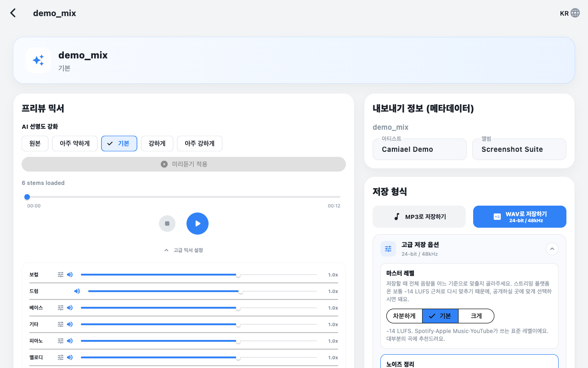The height and width of the screenshot is (368, 588).
Task: Select 아주 강하게 clarity option
Action: (200, 144)
